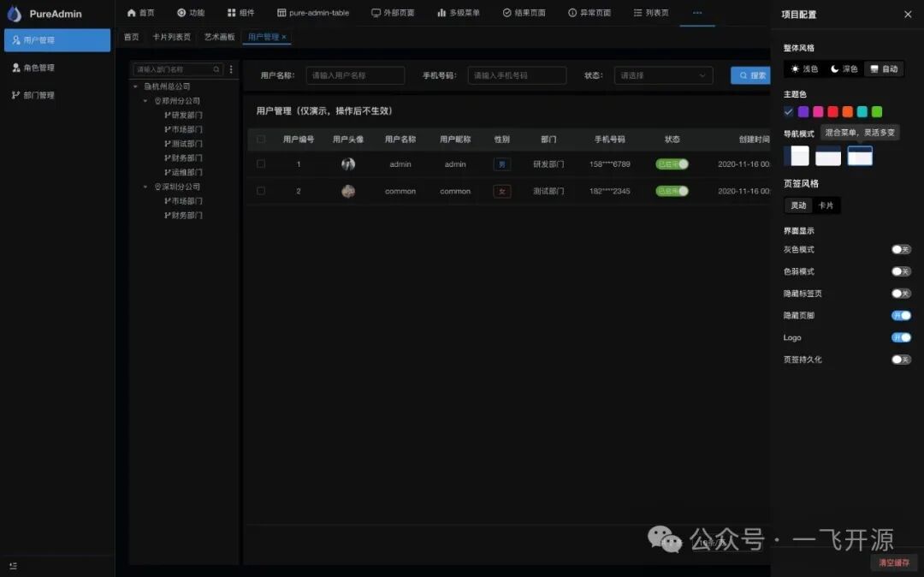Switch to the 卡片列表页 tab

pyautogui.click(x=171, y=38)
